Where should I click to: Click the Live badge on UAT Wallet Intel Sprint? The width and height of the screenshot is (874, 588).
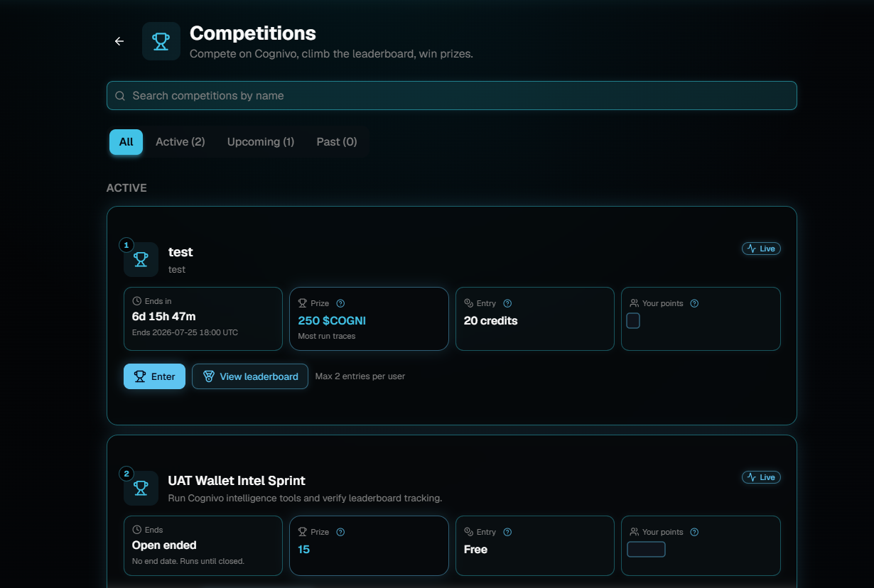(x=761, y=477)
